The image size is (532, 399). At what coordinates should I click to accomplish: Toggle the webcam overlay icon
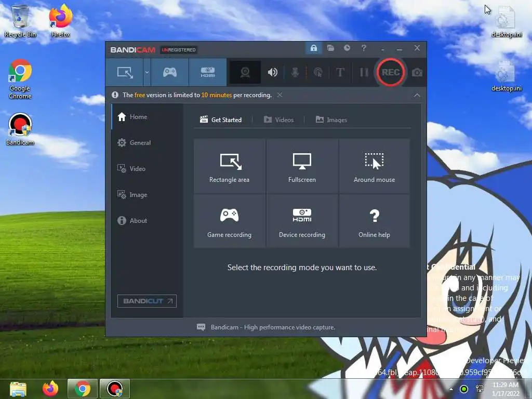[245, 72]
